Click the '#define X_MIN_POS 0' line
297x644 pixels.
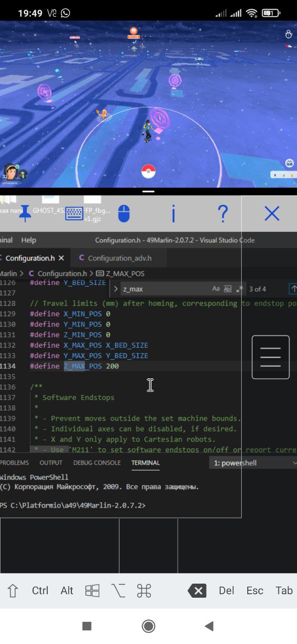(70, 313)
